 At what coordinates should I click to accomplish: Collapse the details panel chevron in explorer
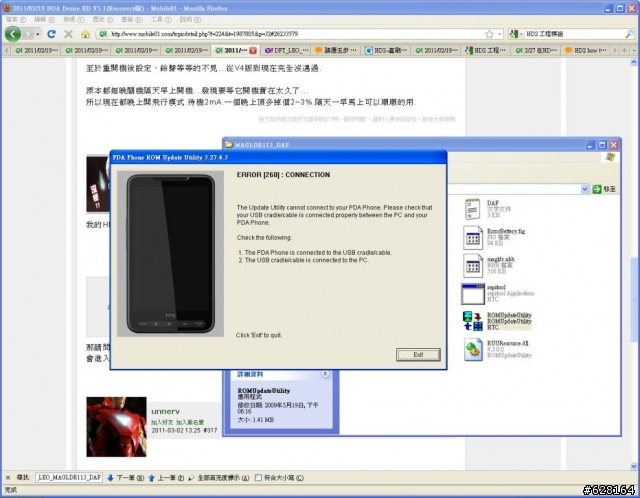coord(325,374)
